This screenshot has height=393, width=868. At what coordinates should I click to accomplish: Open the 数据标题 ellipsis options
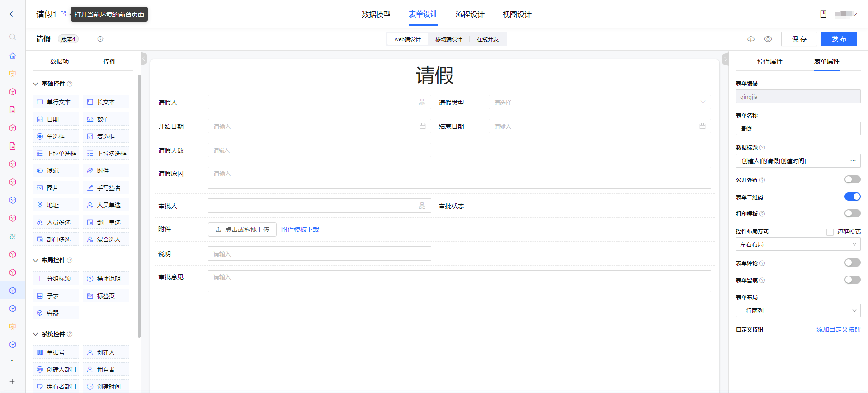click(x=853, y=161)
